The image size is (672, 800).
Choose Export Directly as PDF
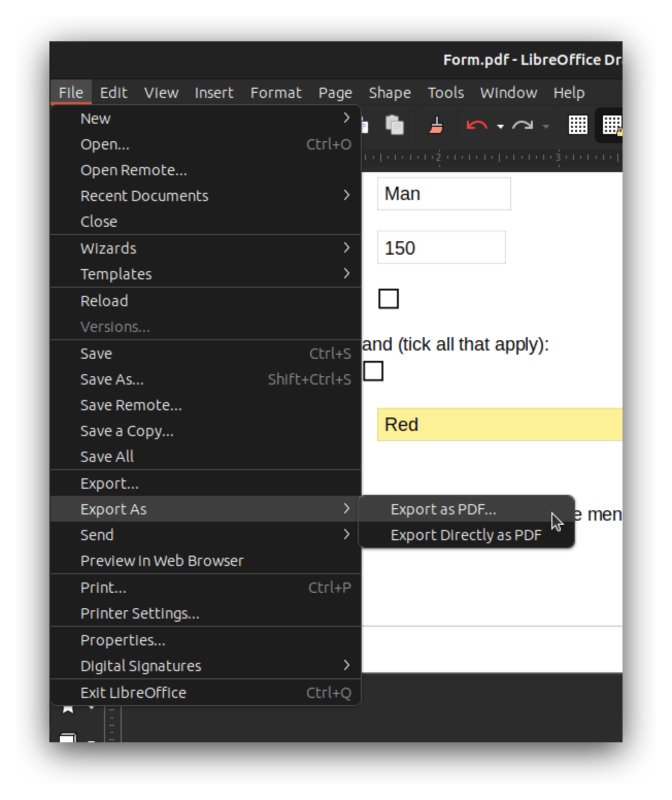[x=466, y=535]
